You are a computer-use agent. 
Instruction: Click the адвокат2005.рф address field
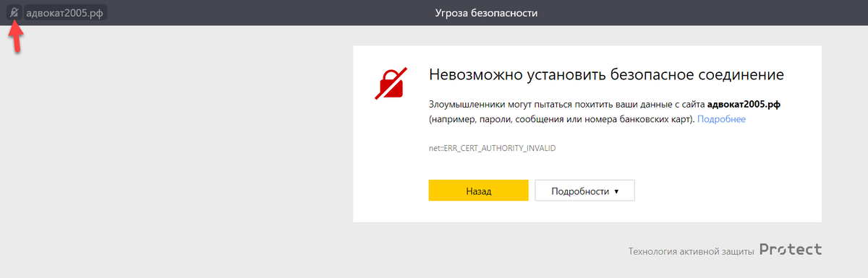[x=65, y=13]
